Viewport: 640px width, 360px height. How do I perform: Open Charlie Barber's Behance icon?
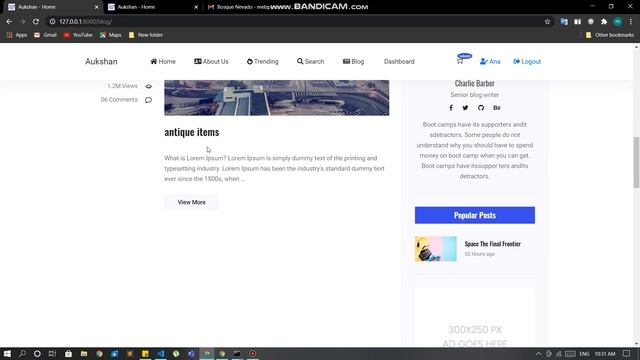pyautogui.click(x=497, y=108)
